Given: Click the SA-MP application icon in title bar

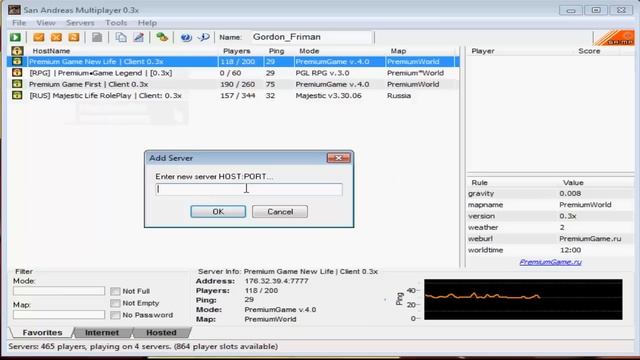Looking at the screenshot, I should pyautogui.click(x=14, y=9).
